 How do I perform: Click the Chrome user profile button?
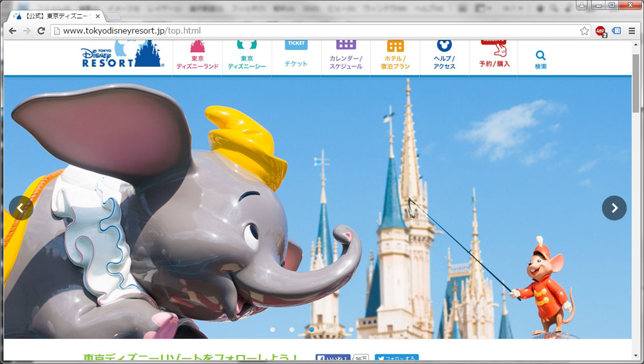(582, 5)
